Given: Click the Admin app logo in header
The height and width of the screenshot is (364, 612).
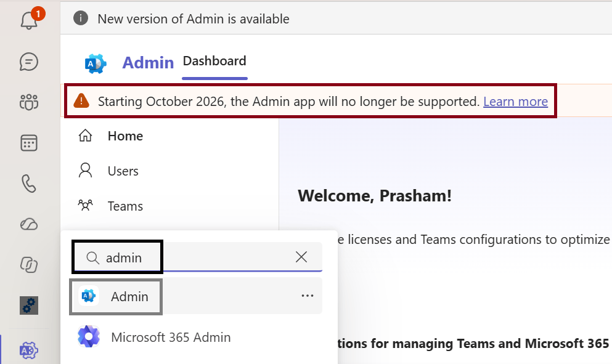Looking at the screenshot, I should tap(96, 63).
